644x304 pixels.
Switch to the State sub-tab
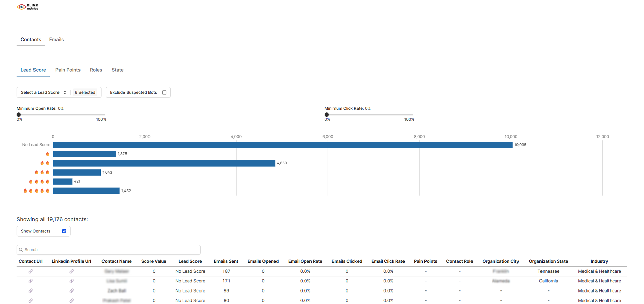(x=117, y=70)
